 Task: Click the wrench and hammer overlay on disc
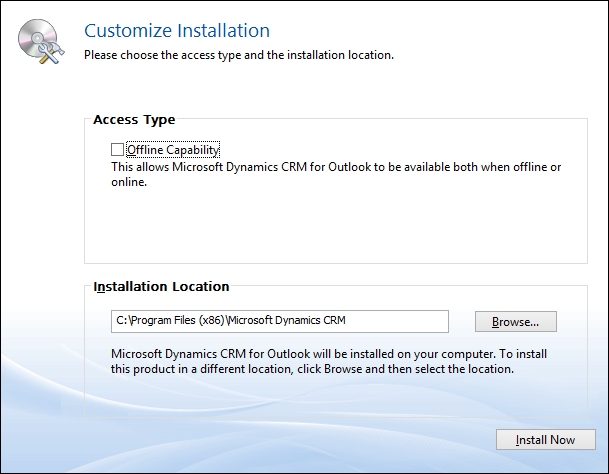pyautogui.click(x=51, y=53)
